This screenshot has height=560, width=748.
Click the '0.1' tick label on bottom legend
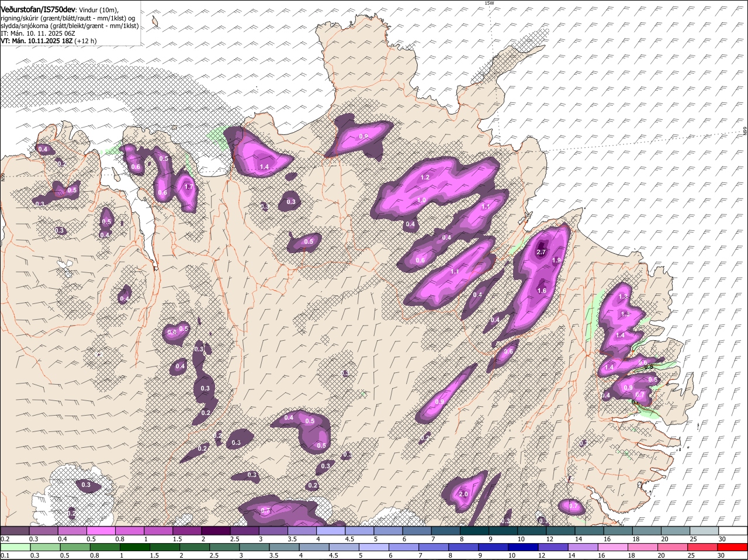click(x=4, y=555)
